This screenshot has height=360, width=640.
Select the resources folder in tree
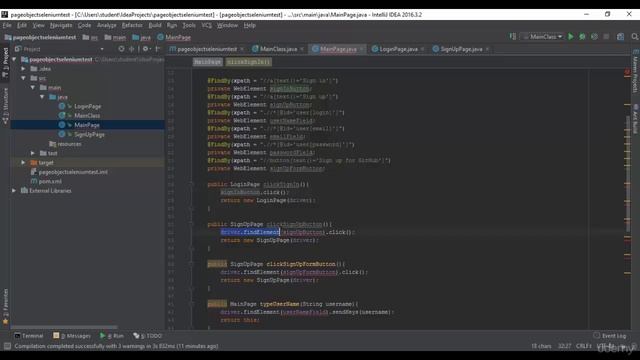tap(69, 144)
